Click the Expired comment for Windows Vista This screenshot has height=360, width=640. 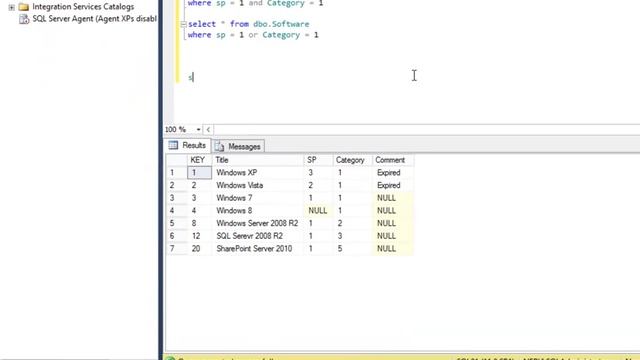pyautogui.click(x=393, y=185)
